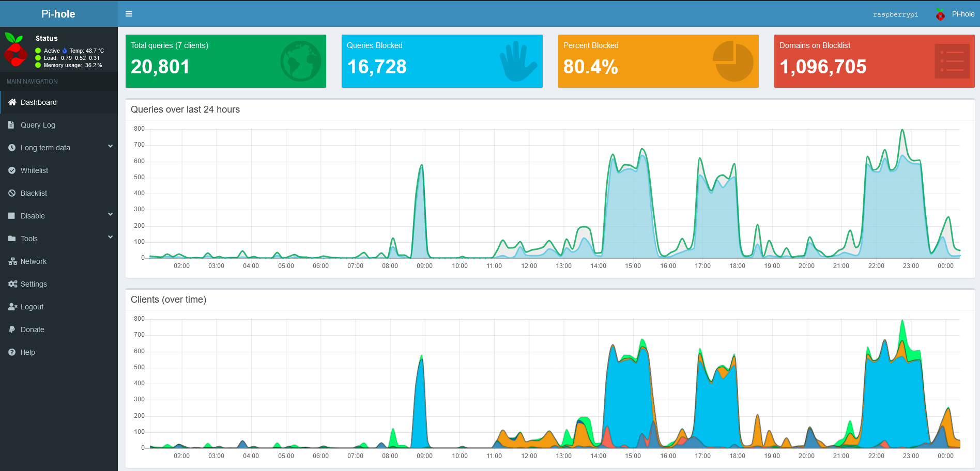The height and width of the screenshot is (471, 980).
Task: Click the Help question mark icon
Action: (x=12, y=352)
